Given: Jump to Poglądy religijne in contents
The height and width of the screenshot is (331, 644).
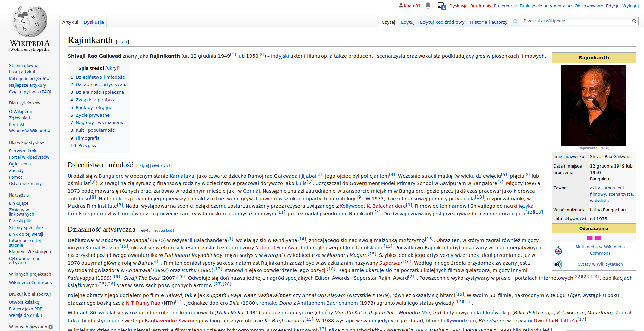Looking at the screenshot, I should (x=94, y=108).
